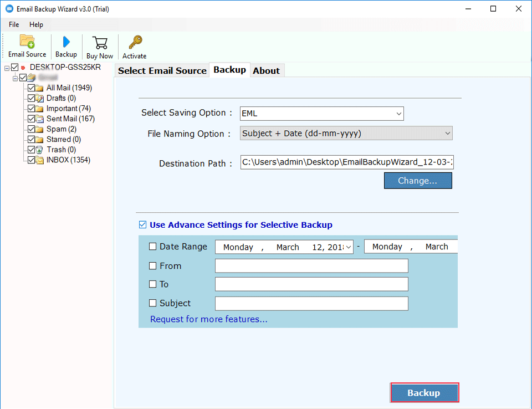
Task: Uncheck the Important (74) checkbox
Action: 31,108
